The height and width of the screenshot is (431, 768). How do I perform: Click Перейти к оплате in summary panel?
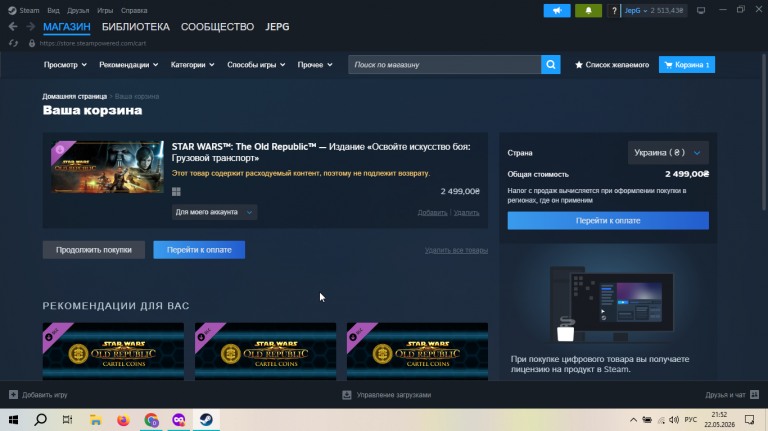608,220
